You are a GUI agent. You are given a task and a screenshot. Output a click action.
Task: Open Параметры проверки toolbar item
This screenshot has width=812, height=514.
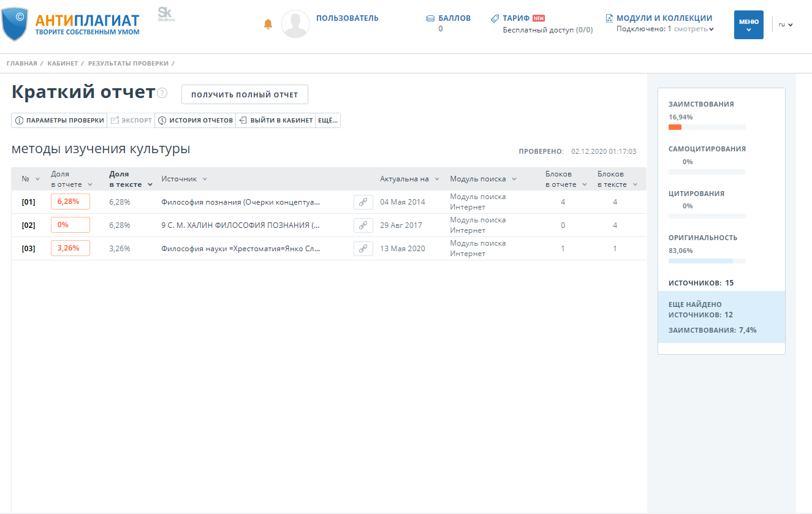pos(59,121)
